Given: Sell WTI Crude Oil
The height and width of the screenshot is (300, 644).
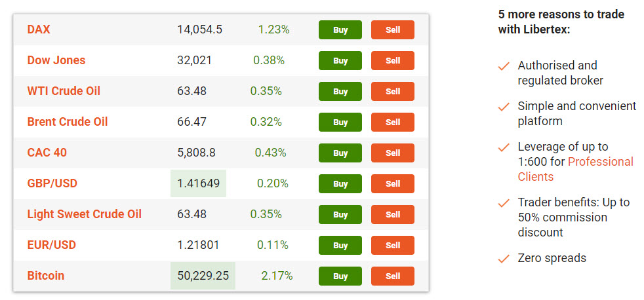Looking at the screenshot, I should pyautogui.click(x=393, y=92).
